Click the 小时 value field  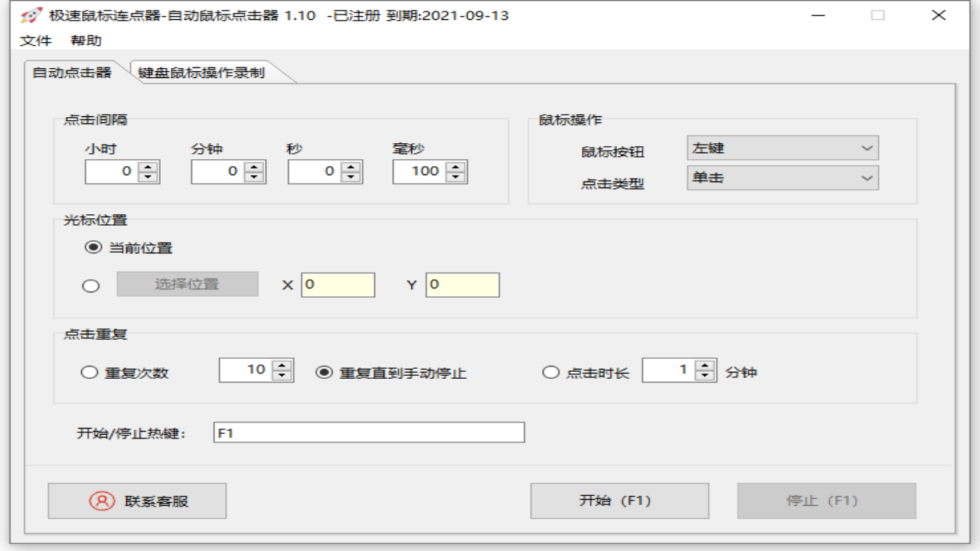111,171
